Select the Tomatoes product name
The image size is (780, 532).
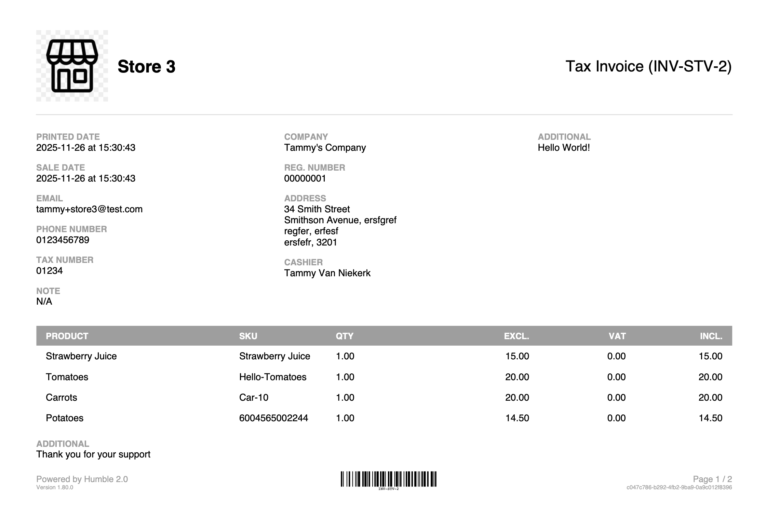pyautogui.click(x=67, y=377)
